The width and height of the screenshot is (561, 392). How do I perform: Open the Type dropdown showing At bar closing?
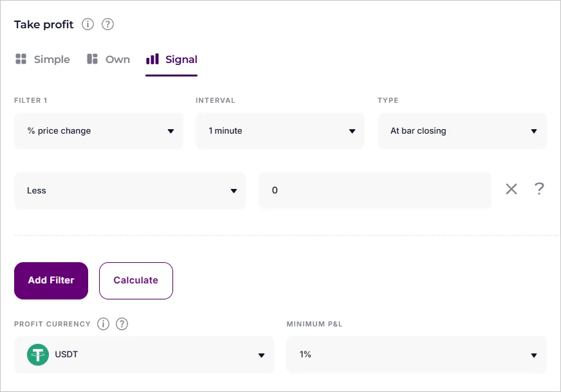[462, 130]
